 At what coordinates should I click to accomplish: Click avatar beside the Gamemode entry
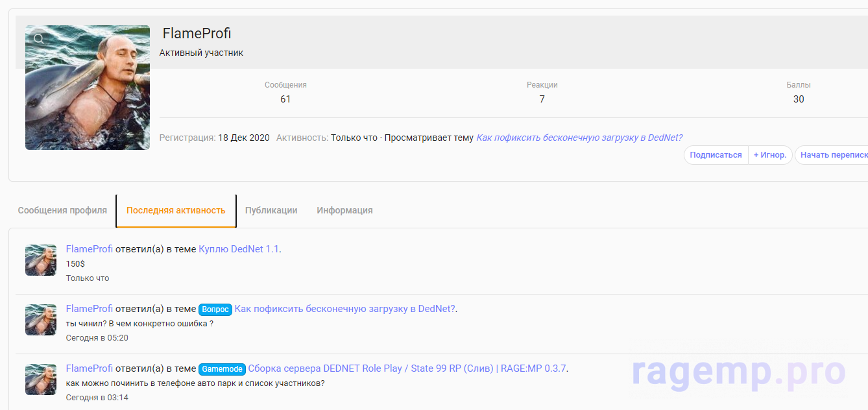41,380
